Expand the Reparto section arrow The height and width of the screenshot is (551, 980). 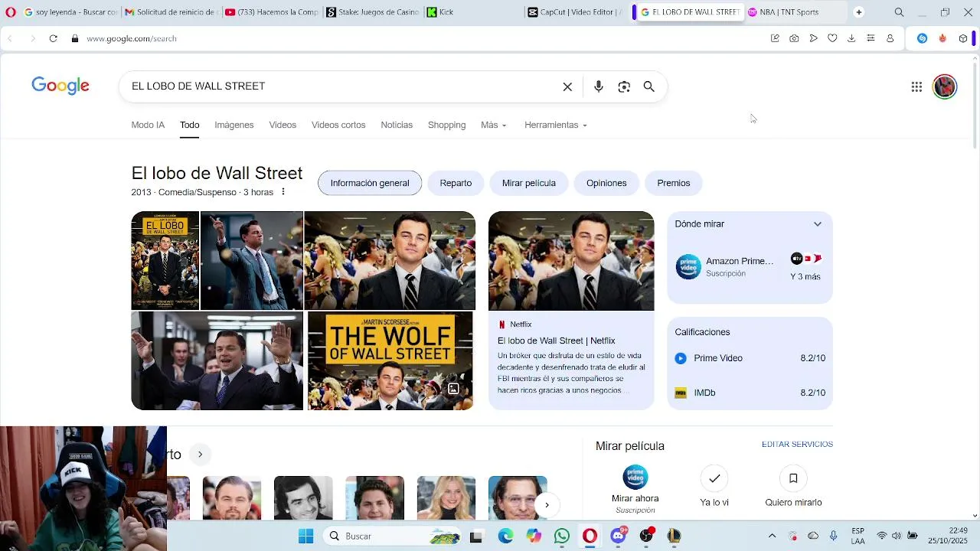(200, 455)
